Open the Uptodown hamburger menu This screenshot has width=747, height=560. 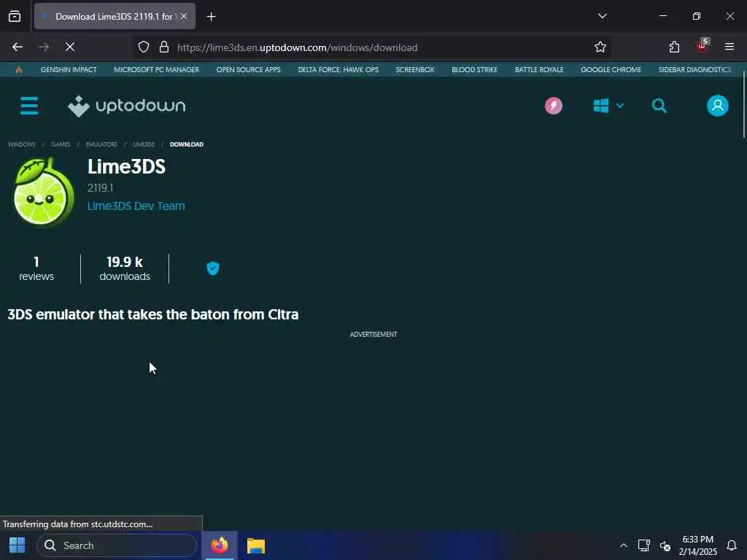pyautogui.click(x=29, y=105)
